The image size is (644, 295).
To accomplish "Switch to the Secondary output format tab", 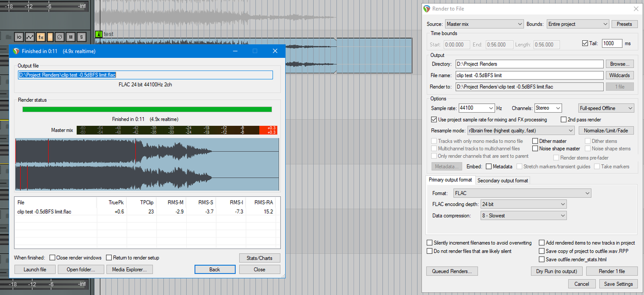I will [503, 180].
